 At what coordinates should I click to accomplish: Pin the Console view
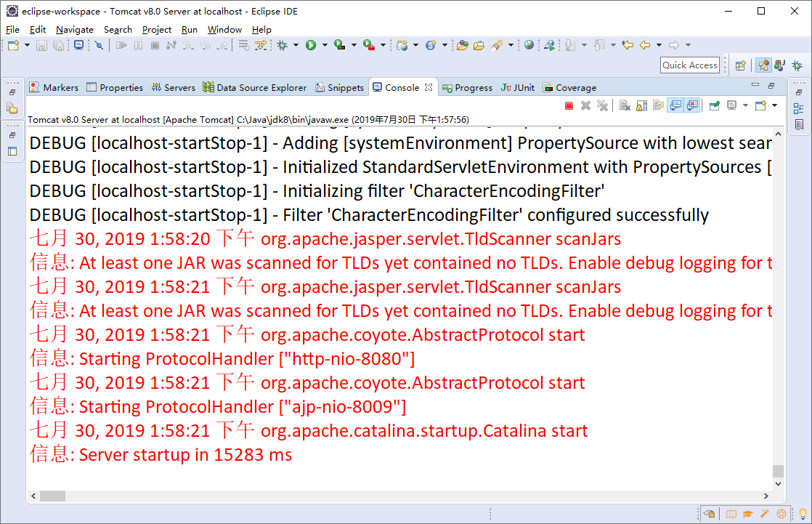[x=715, y=105]
